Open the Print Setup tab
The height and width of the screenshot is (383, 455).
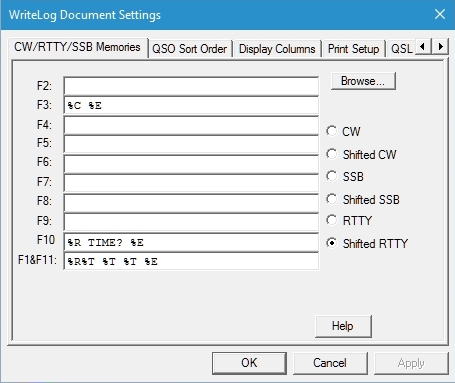point(353,49)
